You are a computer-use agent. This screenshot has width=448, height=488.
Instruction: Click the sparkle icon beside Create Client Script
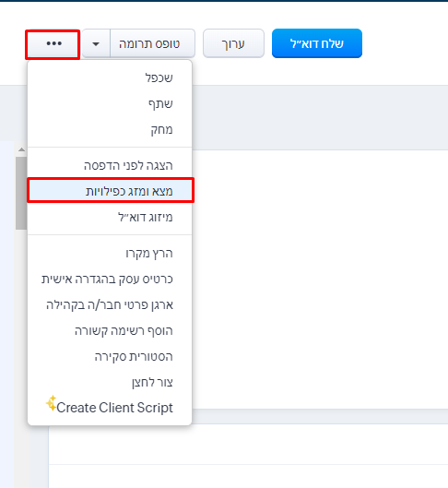pos(52,403)
